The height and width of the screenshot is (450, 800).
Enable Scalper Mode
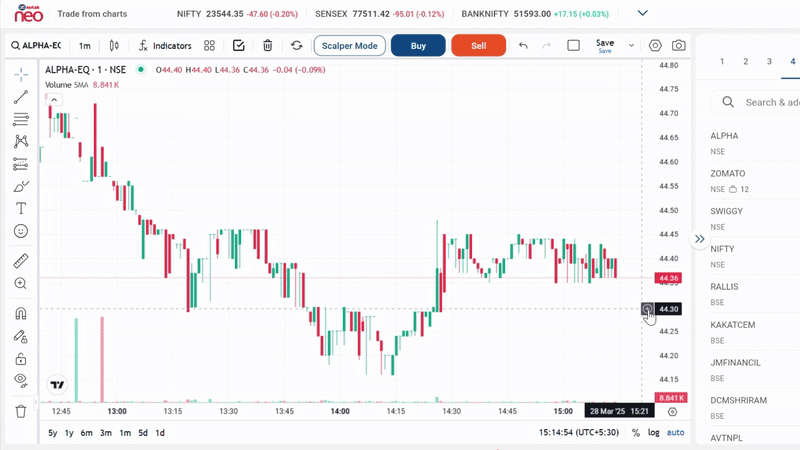pos(349,46)
